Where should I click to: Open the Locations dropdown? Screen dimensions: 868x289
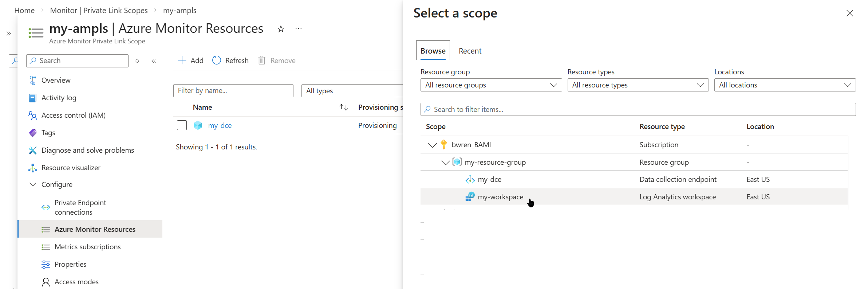click(785, 85)
